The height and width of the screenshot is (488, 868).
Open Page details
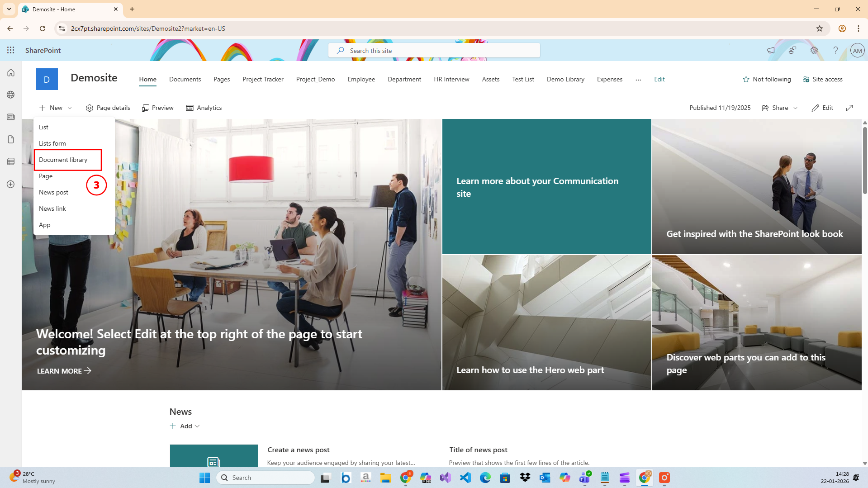tap(108, 108)
